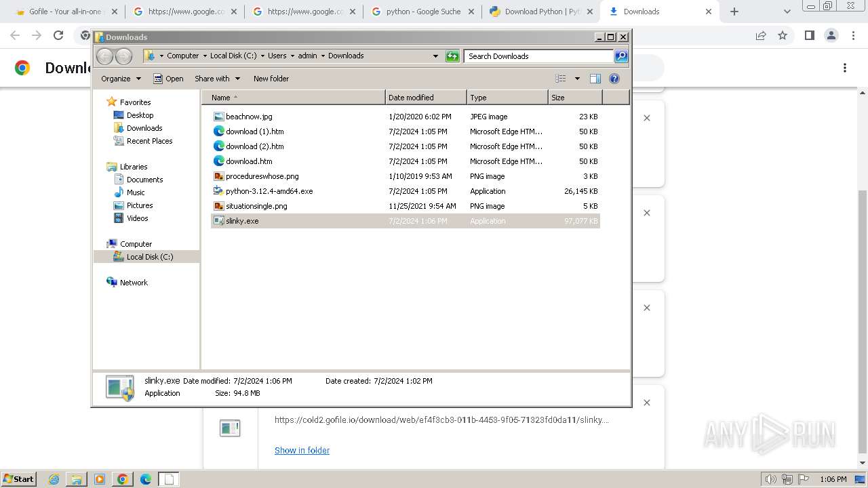868x488 pixels.
Task: Open Downloads page more actions menu
Action: pos(845,68)
